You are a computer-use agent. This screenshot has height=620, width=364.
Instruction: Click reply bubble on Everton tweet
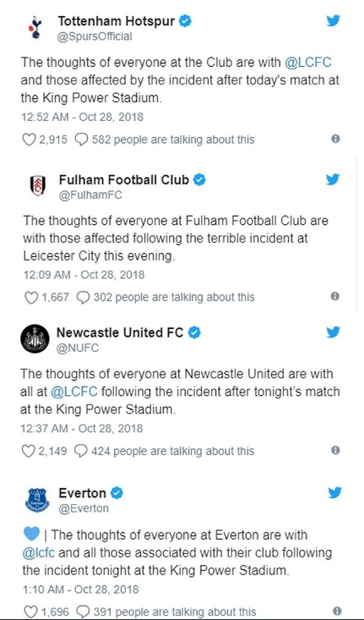[x=83, y=612]
